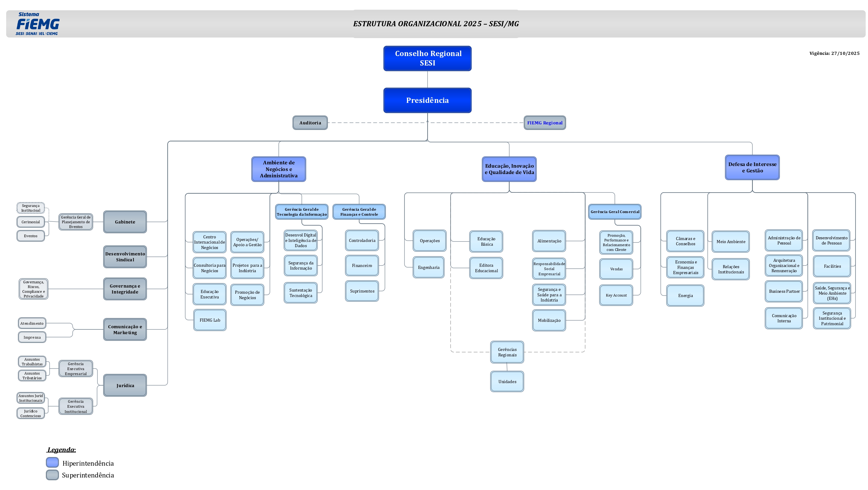Viewport: 868px width, 490px height.
Task: Click the Sistema FIEMG logo
Action: (x=37, y=24)
